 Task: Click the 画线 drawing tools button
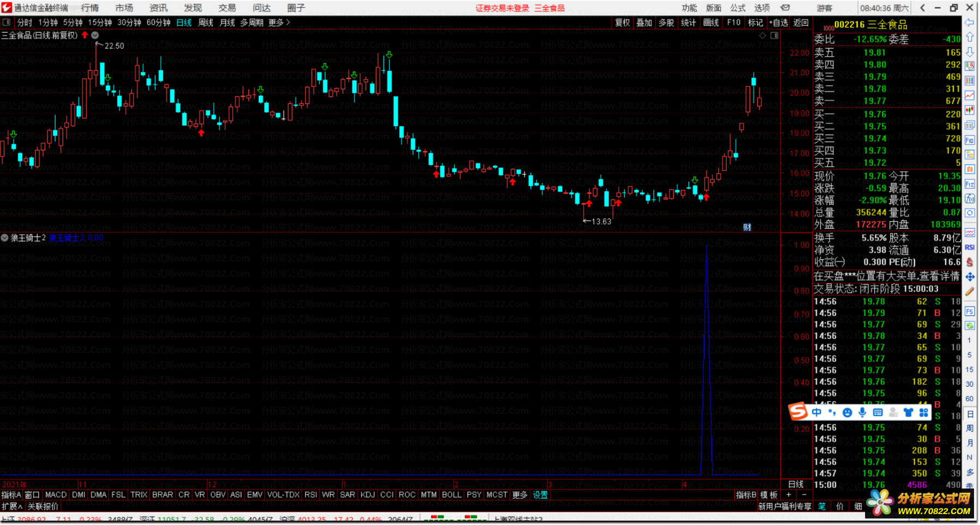click(711, 22)
